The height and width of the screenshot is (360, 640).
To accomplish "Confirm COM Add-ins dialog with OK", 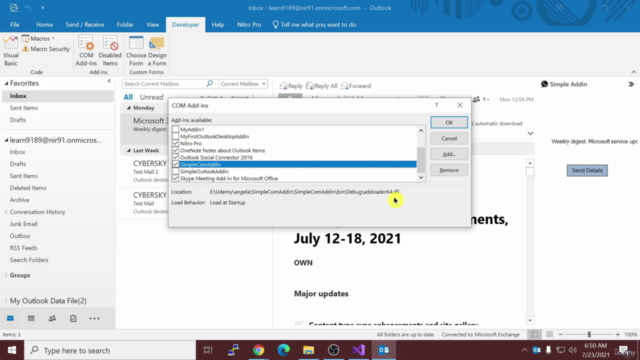I will coord(449,122).
